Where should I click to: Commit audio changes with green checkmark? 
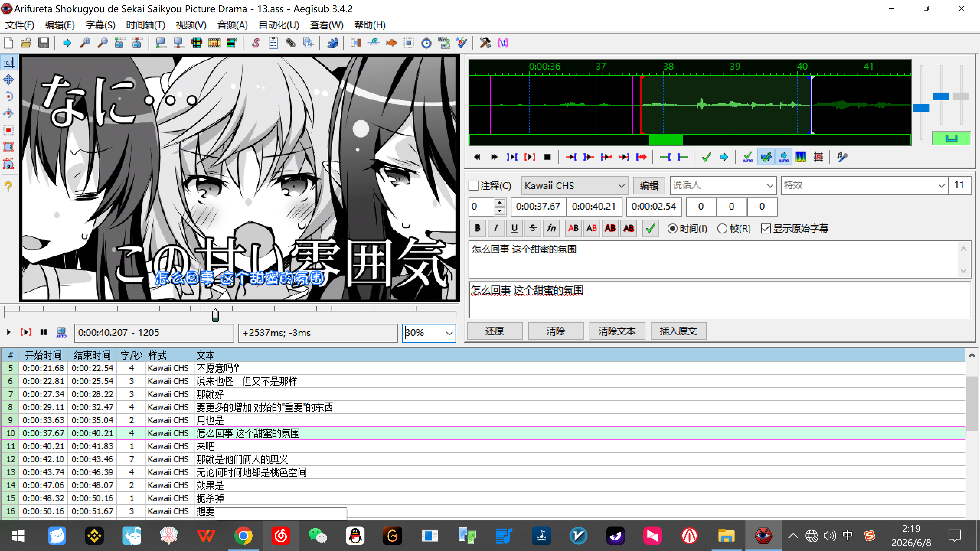coord(706,157)
